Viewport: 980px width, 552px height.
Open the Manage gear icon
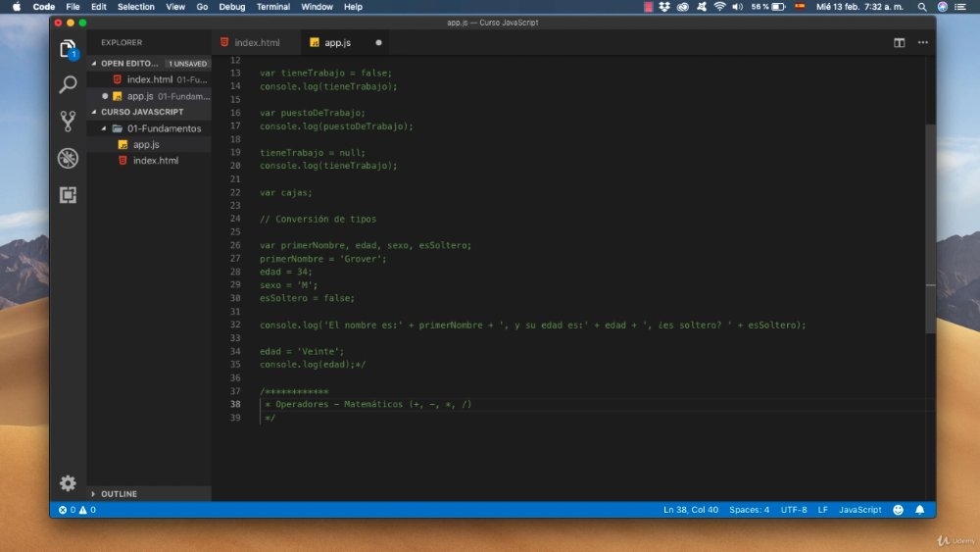tap(68, 482)
